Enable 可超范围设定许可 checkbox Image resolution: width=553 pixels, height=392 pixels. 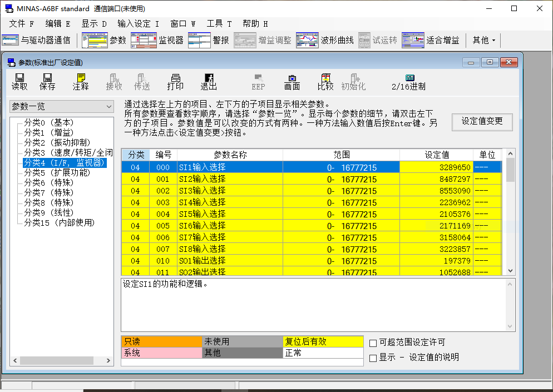373,343
